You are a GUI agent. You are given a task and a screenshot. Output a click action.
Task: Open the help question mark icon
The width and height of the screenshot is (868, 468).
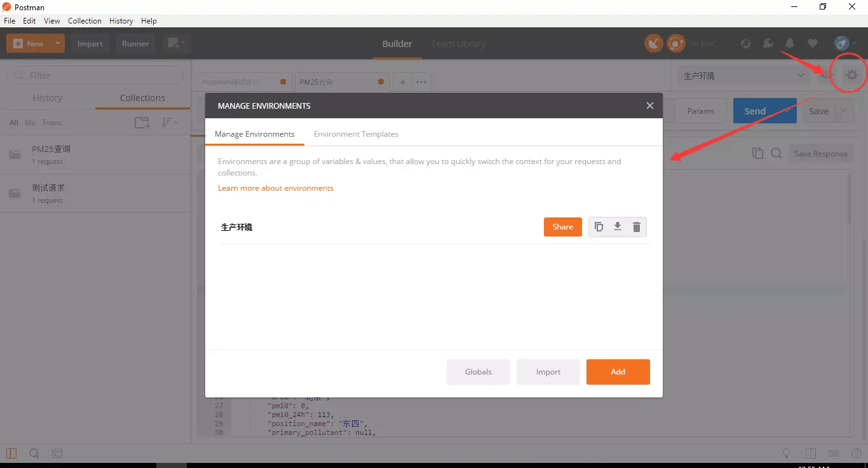[x=856, y=453]
